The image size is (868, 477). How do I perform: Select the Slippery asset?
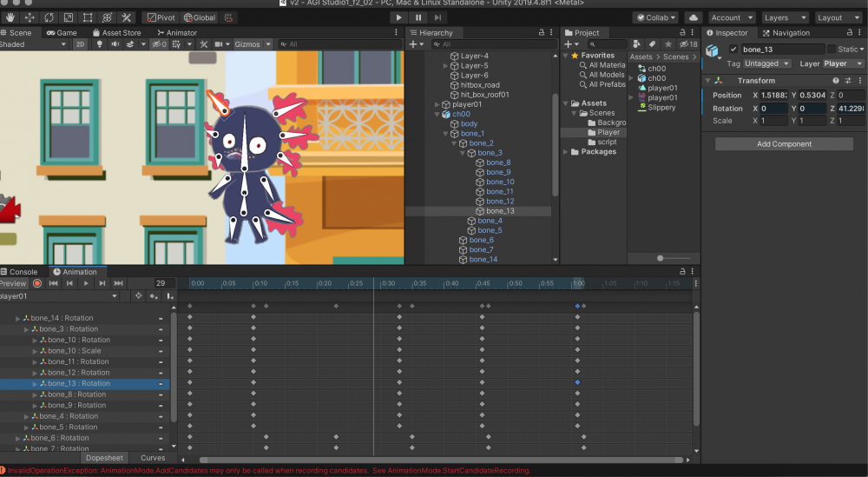(x=661, y=108)
